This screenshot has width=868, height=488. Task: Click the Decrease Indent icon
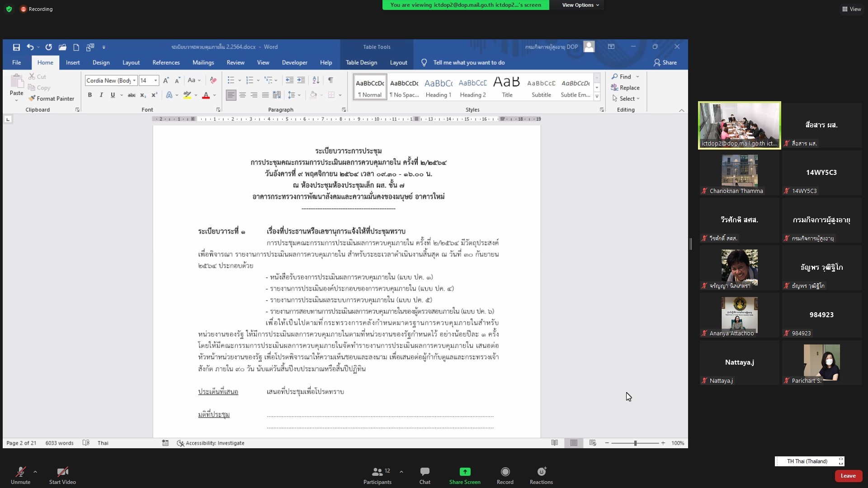[289, 80]
